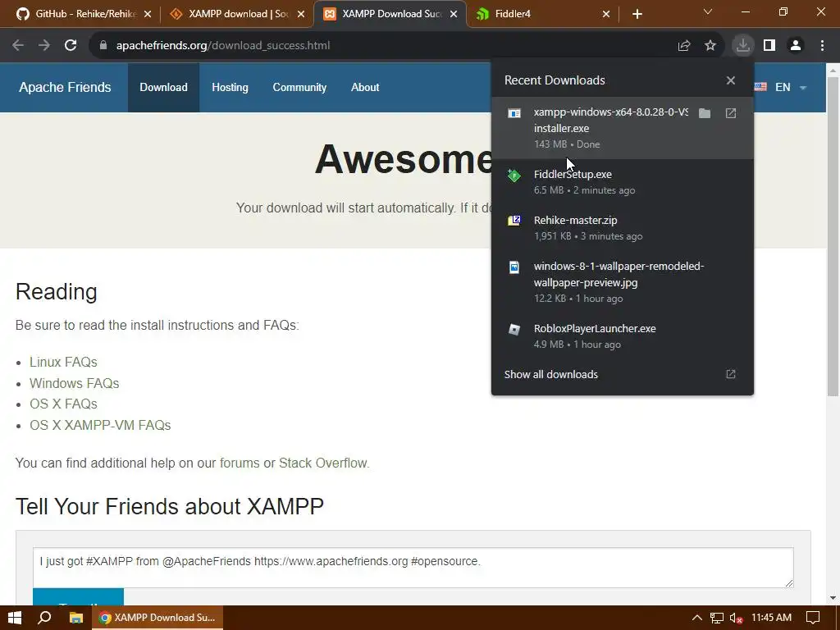Open Windows FAQs link
Image resolution: width=840 pixels, height=630 pixels.
(74, 384)
